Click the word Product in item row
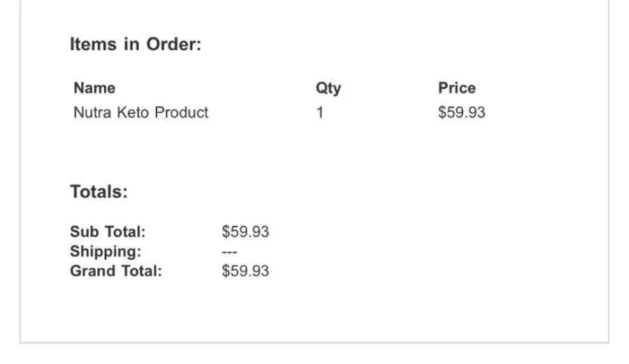This screenshot has width=629, height=364. 182,112
